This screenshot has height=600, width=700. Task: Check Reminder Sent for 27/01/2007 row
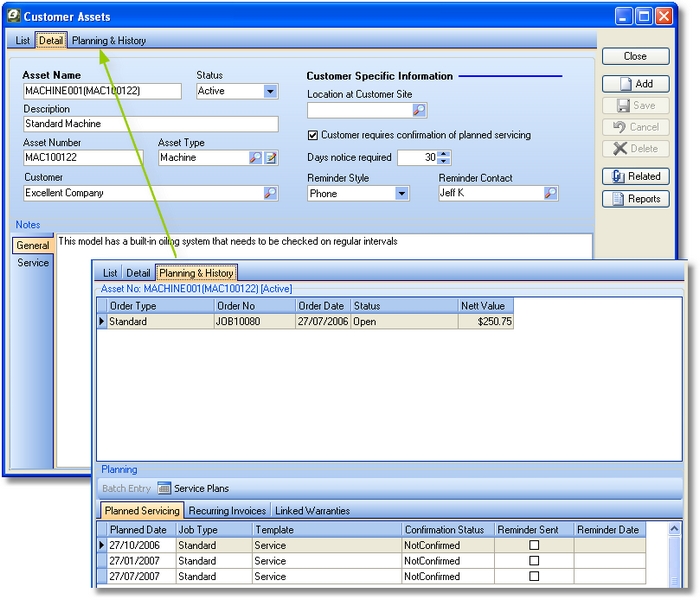[x=534, y=561]
